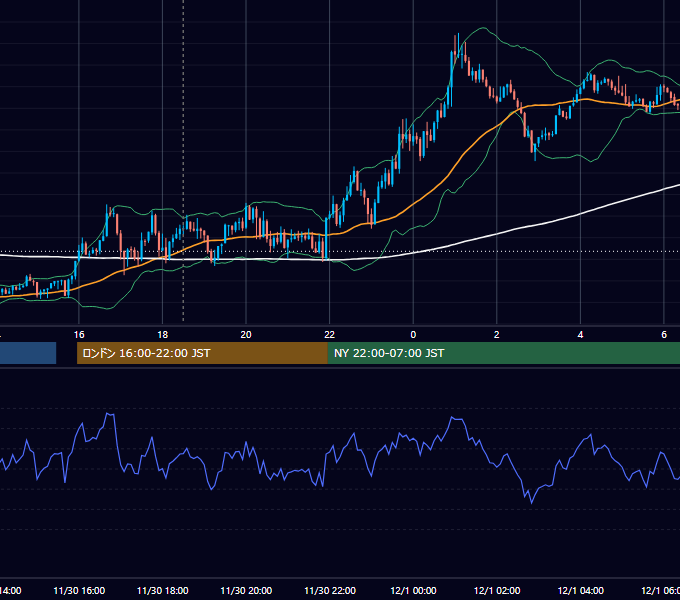The width and height of the screenshot is (680, 600).
Task: Select the ロンドン 16:00-22:00 JST session bar
Action: click(x=202, y=353)
